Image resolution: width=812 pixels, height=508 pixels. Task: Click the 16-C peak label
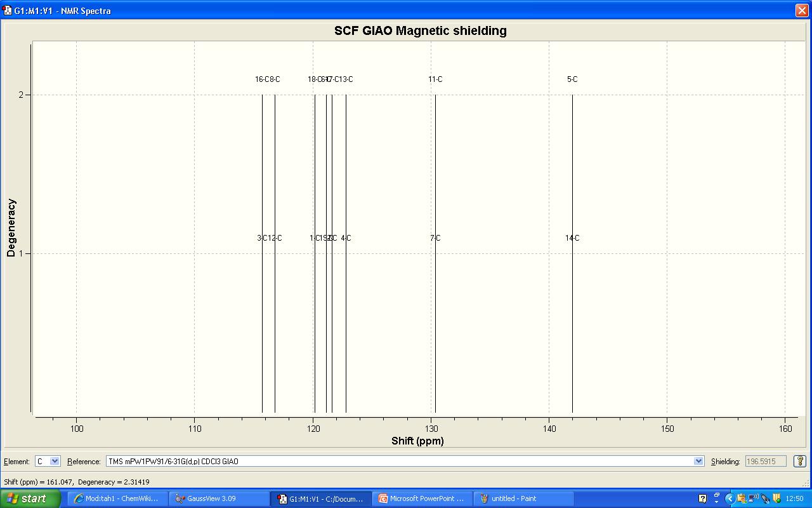pos(261,79)
